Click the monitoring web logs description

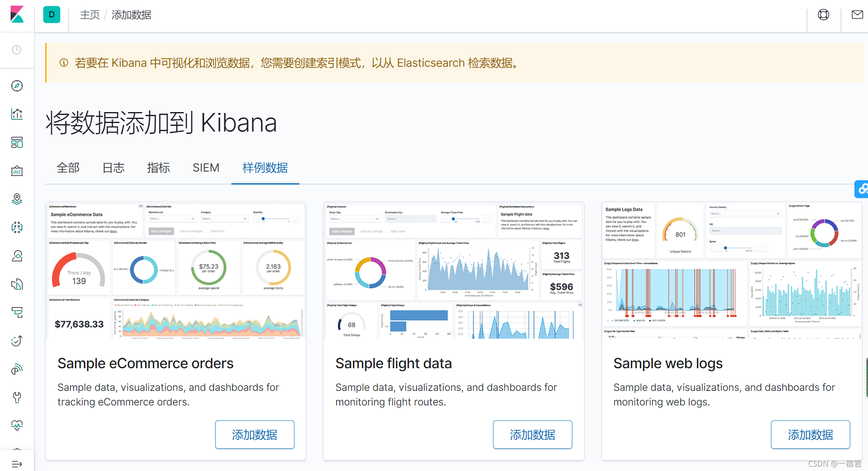pos(724,395)
